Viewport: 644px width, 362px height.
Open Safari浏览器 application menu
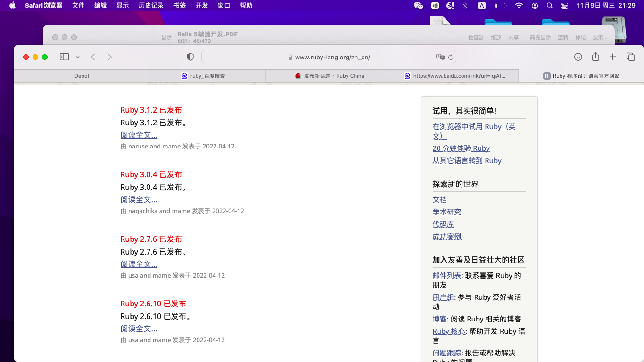(43, 6)
